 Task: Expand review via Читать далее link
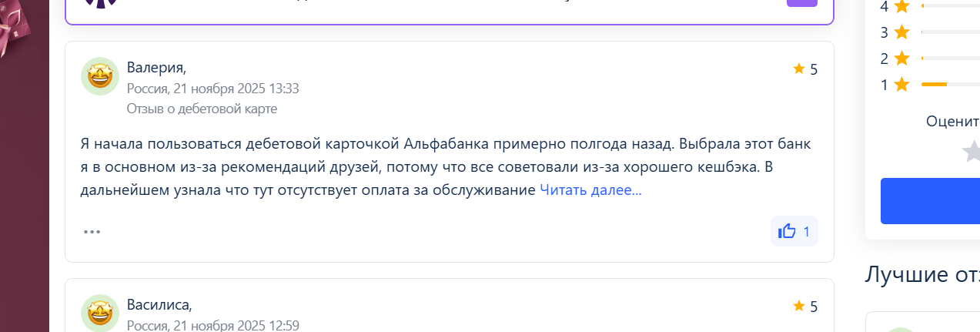click(x=590, y=190)
